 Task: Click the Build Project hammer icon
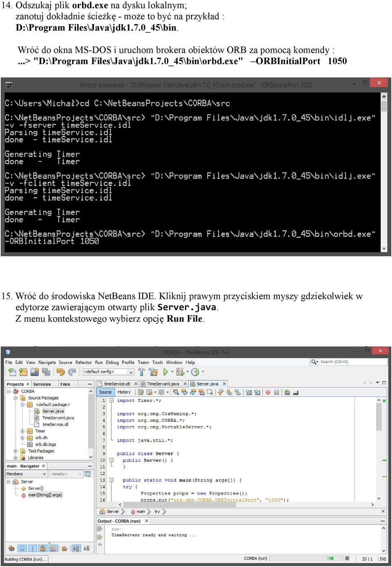pos(142,372)
